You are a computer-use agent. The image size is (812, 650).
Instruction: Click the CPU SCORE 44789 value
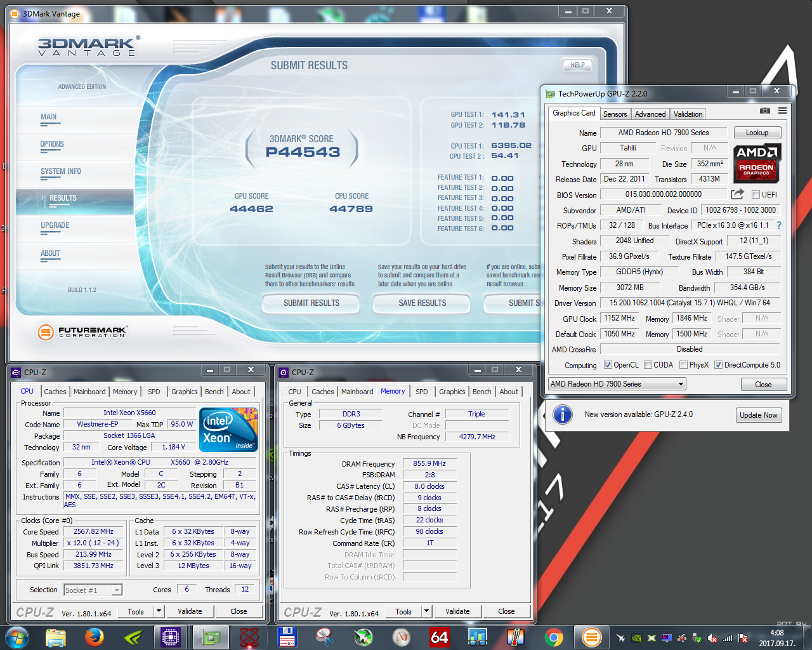(351, 209)
